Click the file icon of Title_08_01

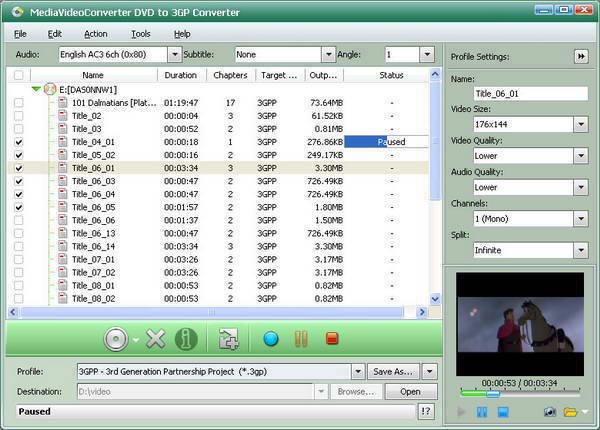click(x=63, y=285)
